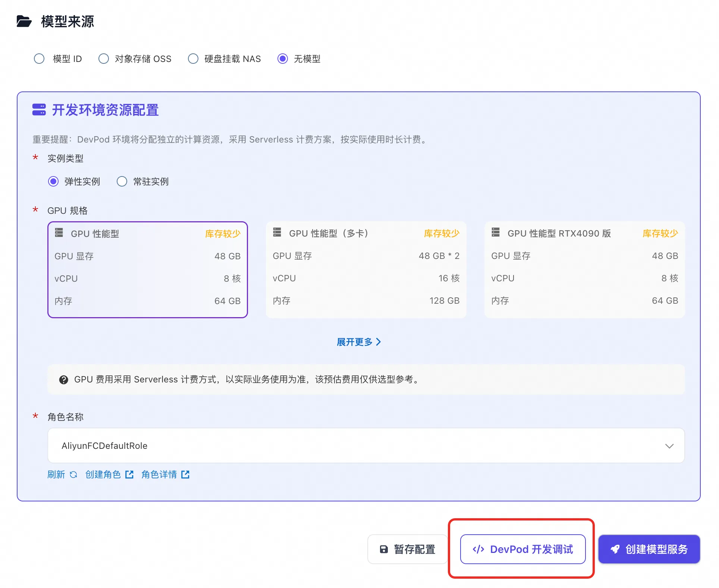Expand more GPU specs via 展开更多
Image resolution: width=719 pixels, height=588 pixels.
pyautogui.click(x=358, y=342)
